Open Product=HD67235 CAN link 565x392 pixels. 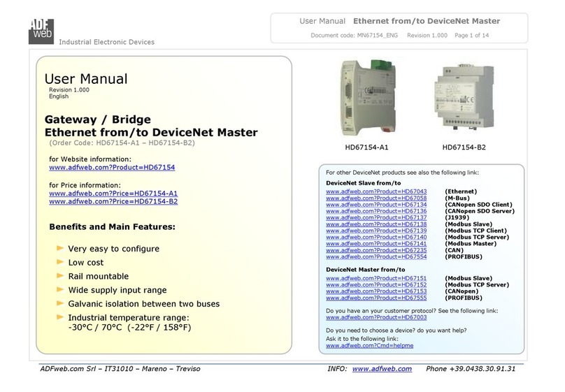[376, 250]
